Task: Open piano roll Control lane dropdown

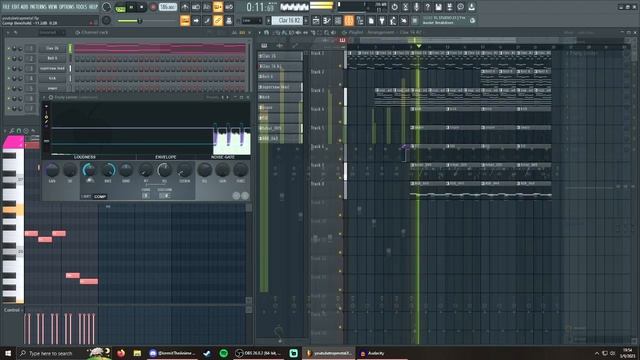Action: pos(13,310)
